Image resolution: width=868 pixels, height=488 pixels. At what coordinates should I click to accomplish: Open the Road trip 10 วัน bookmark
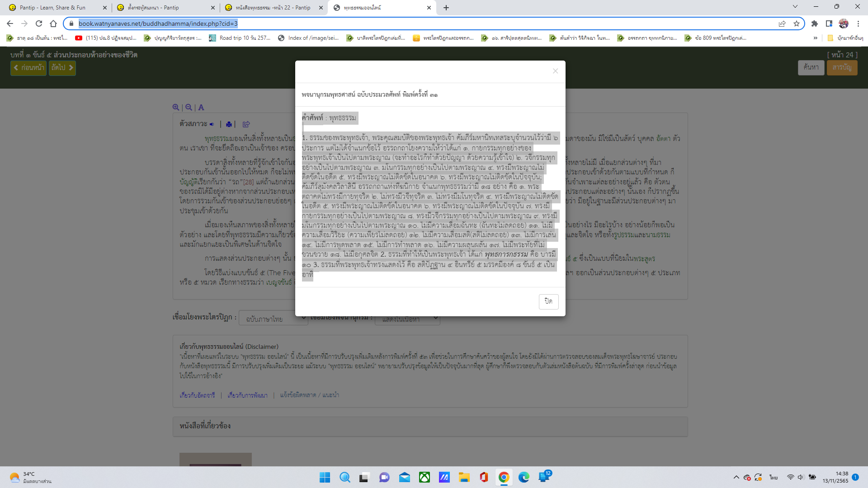point(240,38)
